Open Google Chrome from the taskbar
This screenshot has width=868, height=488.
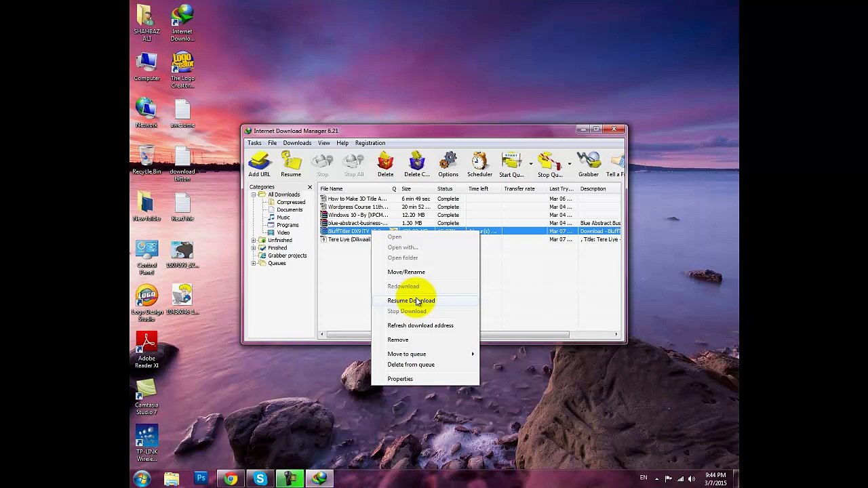(231, 479)
